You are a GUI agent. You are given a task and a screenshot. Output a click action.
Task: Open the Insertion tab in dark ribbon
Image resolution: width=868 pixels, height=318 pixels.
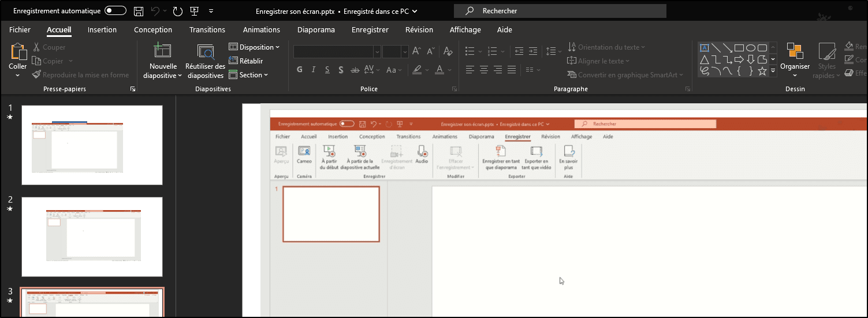[102, 30]
